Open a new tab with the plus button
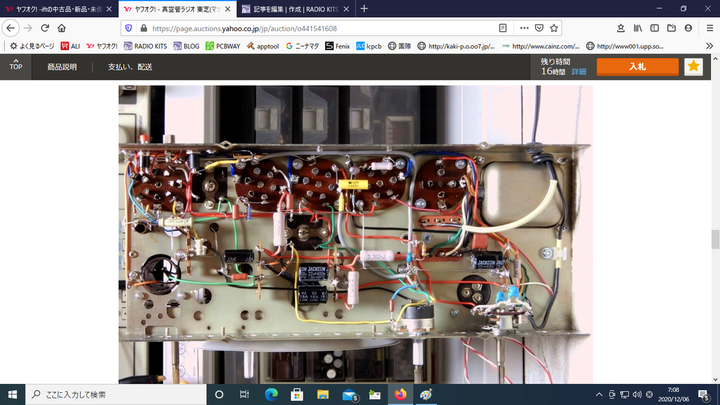This screenshot has height=405, width=720. click(x=364, y=8)
